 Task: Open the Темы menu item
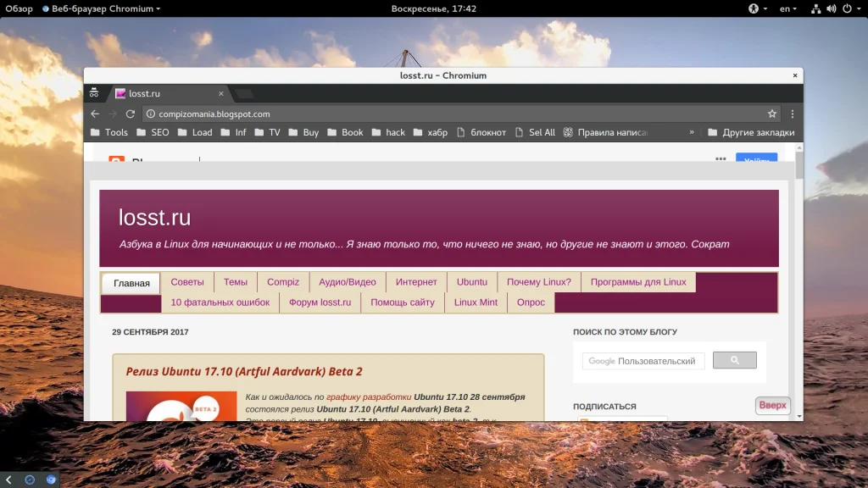click(x=236, y=282)
